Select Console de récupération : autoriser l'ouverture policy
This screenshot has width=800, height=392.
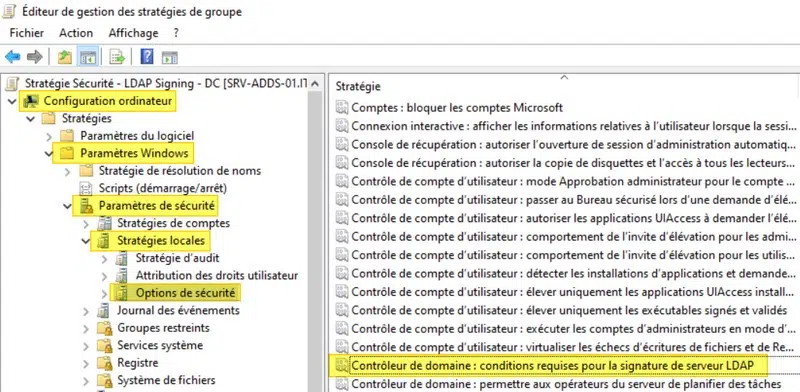(x=573, y=144)
